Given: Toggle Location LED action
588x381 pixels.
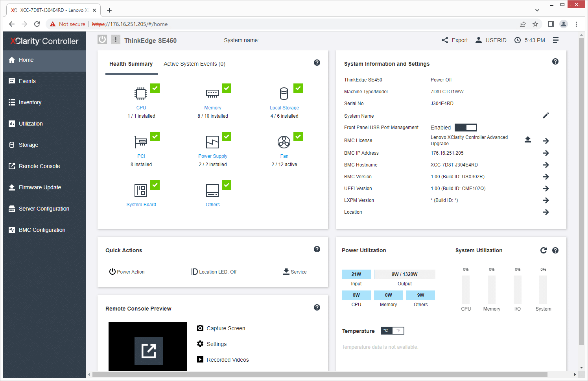Looking at the screenshot, I should click(214, 272).
